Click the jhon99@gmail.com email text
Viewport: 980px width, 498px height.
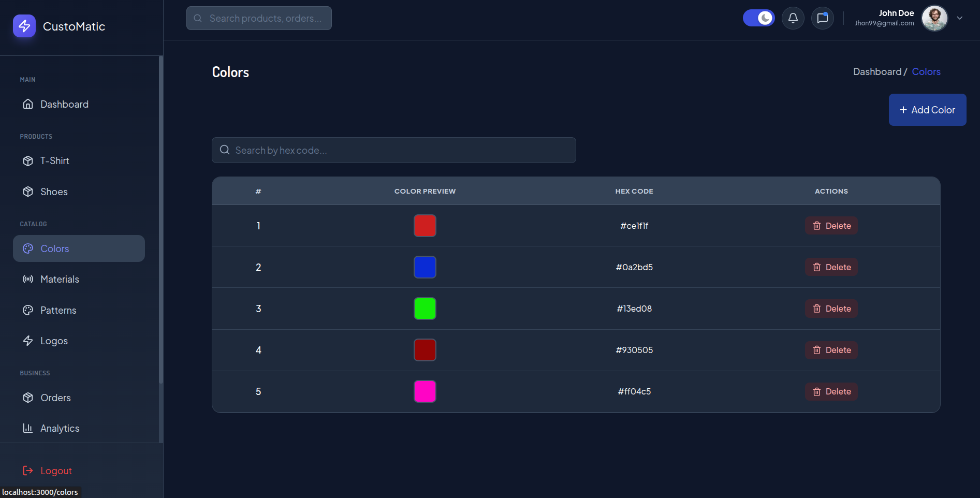click(x=884, y=23)
